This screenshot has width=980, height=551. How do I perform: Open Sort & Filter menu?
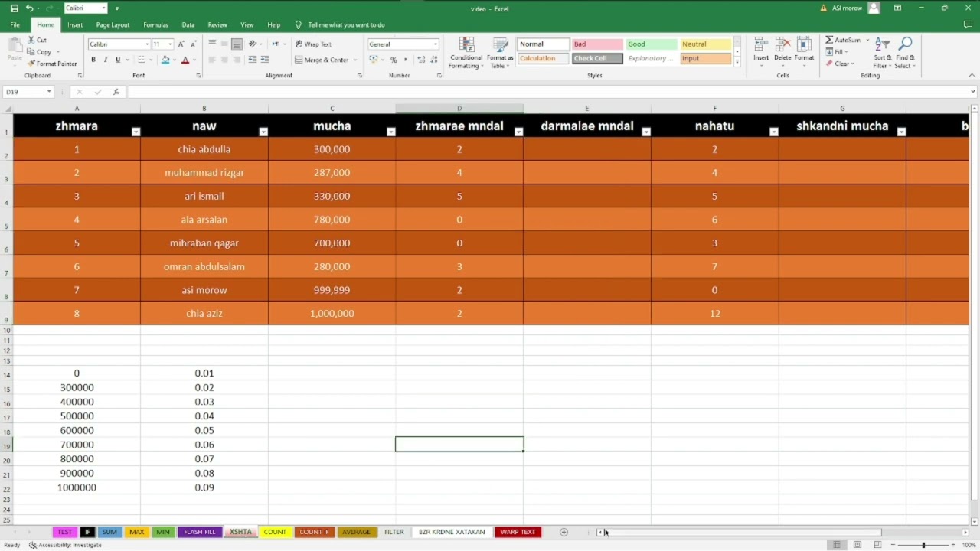[x=883, y=52]
